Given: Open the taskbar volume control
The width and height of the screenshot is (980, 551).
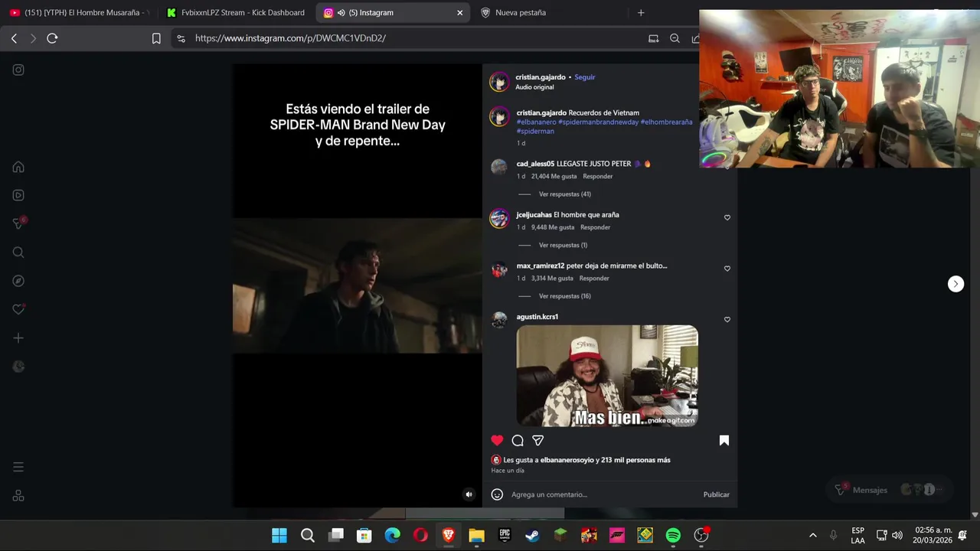Looking at the screenshot, I should tap(897, 536).
